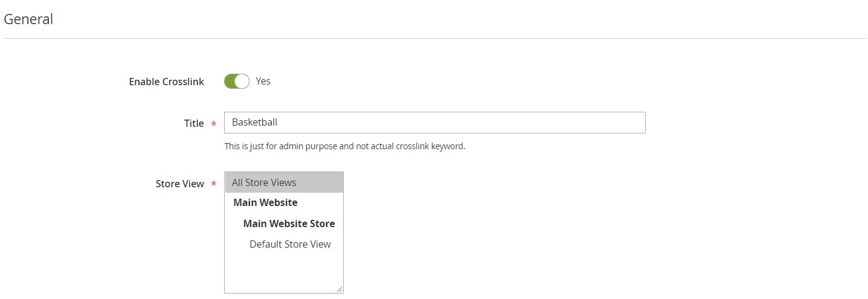Screen dimensions: 868x299
Task: Click the 'Store View' field label
Action: [x=180, y=184]
